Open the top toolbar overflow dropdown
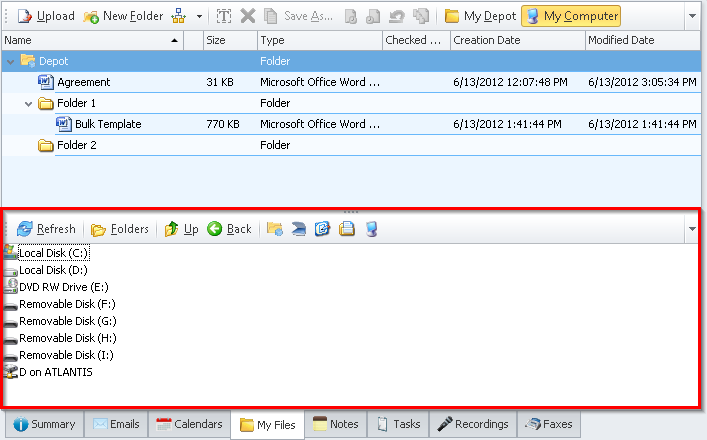The width and height of the screenshot is (707, 440). click(693, 16)
